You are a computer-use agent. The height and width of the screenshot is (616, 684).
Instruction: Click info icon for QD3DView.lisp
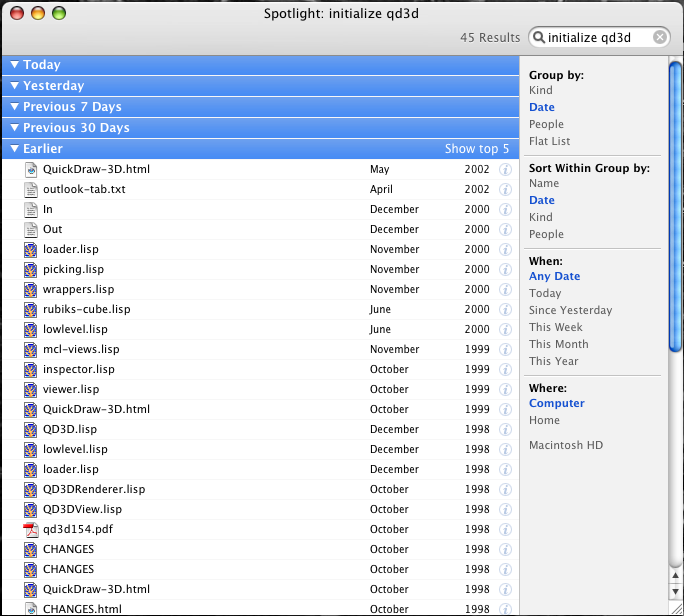[x=505, y=510]
